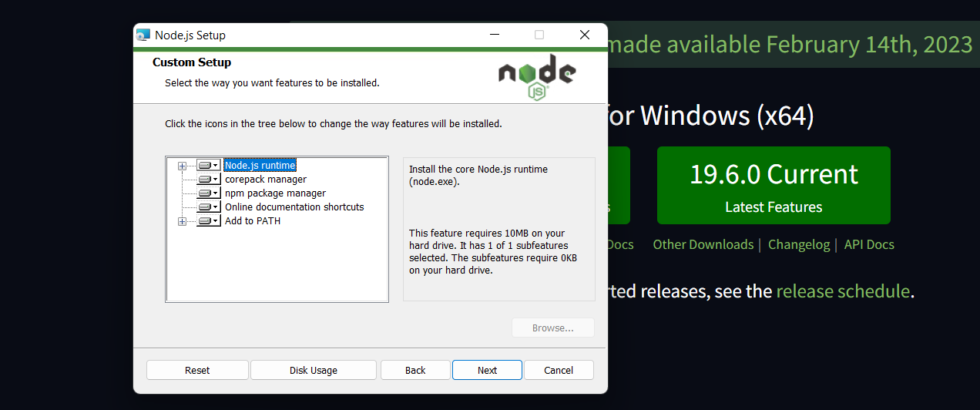Viewport: 980px width, 410px height.
Task: Open the Changelog link on webpage
Action: tap(799, 244)
